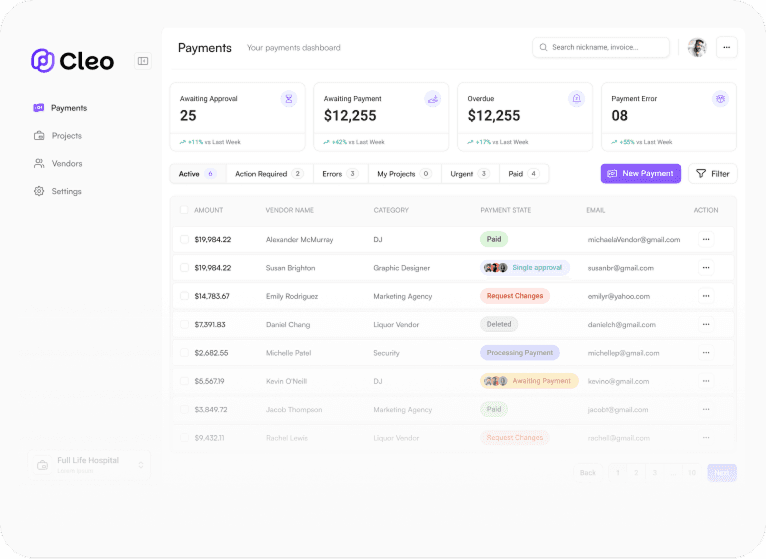Click amount $14,783.67
This screenshot has width=766, height=559.
pos(212,296)
